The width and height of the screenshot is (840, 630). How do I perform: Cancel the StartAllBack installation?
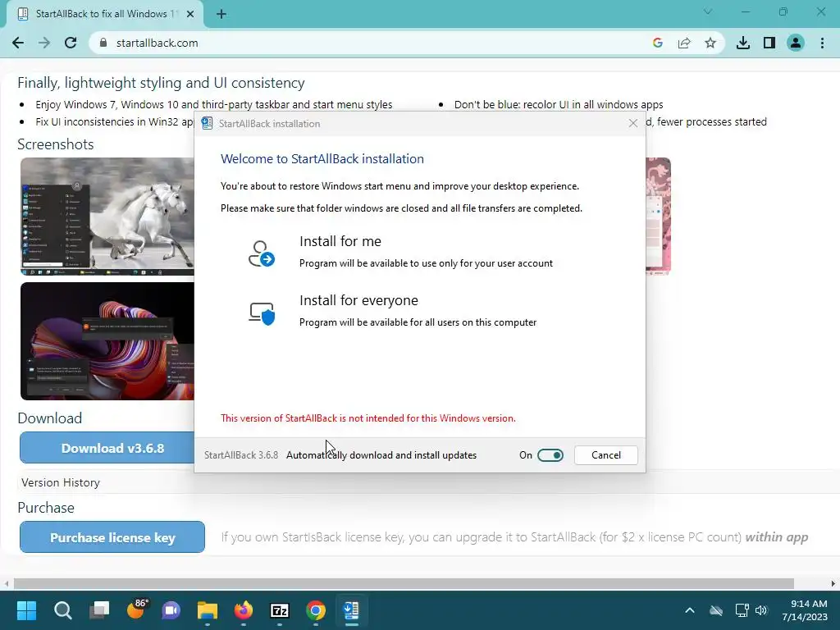[606, 455]
